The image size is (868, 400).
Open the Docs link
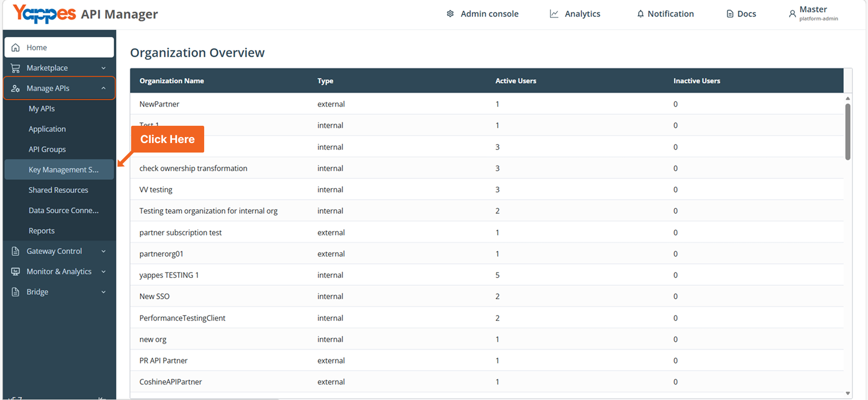click(741, 14)
